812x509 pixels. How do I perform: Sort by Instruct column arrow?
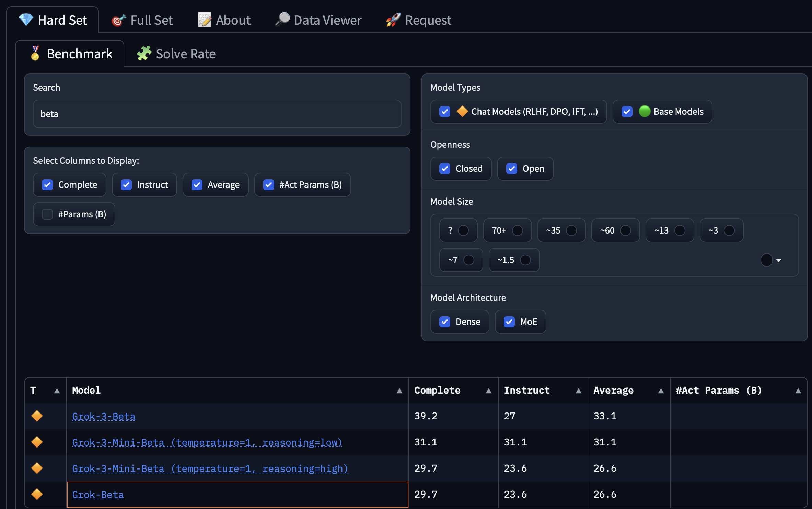(579, 391)
